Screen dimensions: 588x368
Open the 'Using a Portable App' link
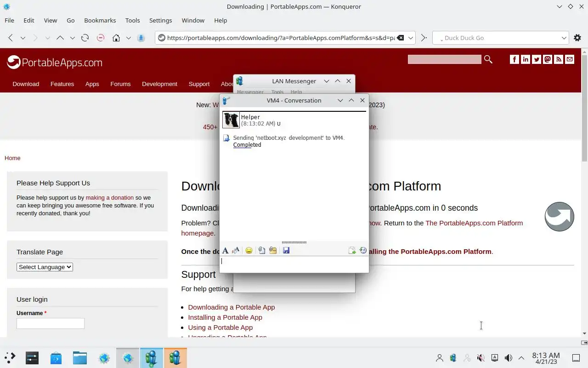(x=220, y=327)
